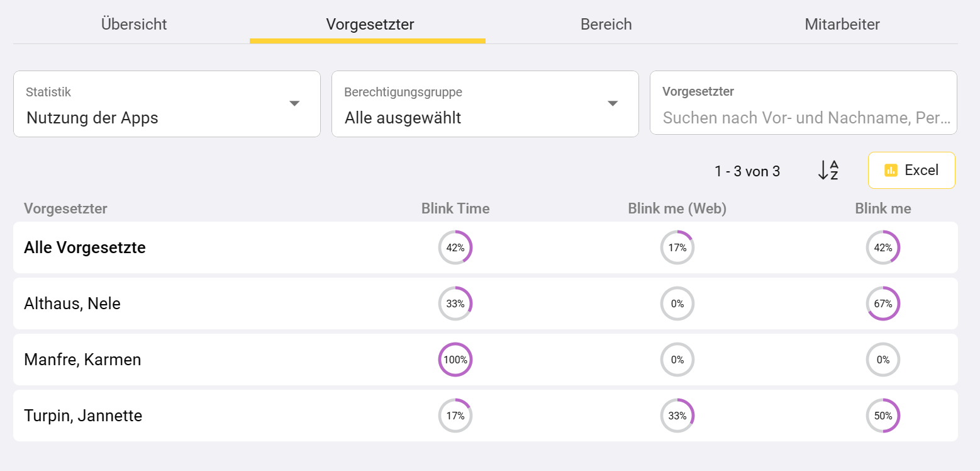This screenshot has height=471, width=980.
Task: Open the Bereich tab
Action: (x=606, y=25)
